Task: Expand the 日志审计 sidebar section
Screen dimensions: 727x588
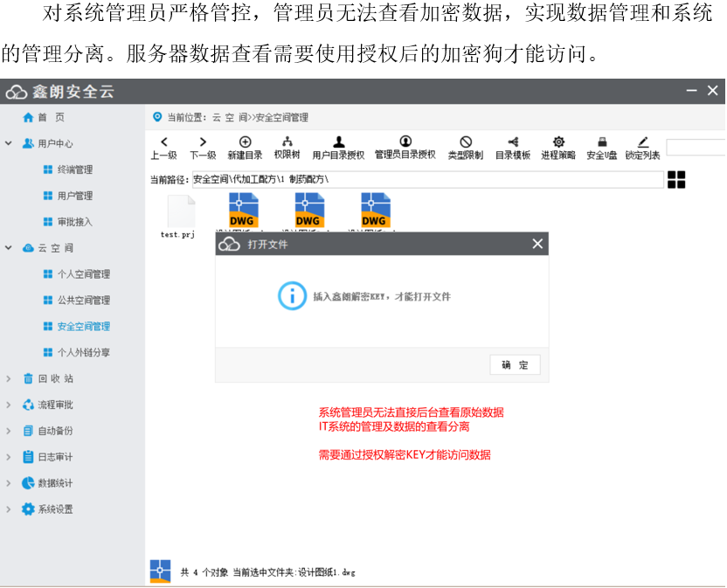Action: pos(9,457)
